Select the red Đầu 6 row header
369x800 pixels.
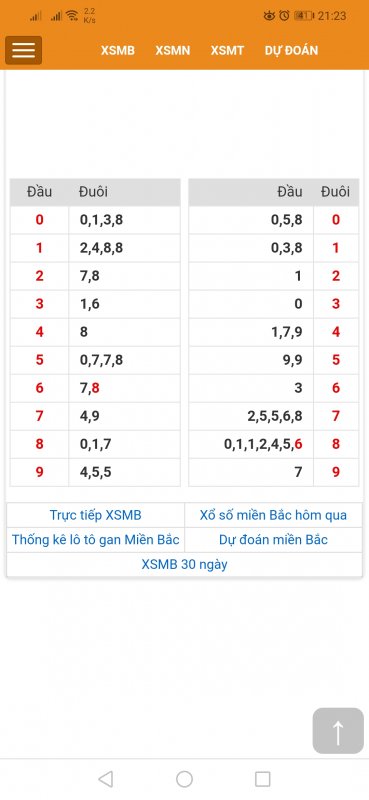pyautogui.click(x=39, y=388)
